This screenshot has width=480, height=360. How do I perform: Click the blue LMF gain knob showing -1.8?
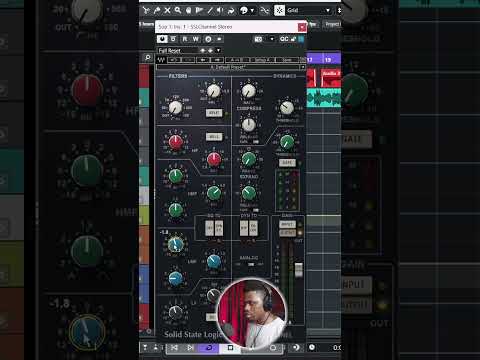pos(176,245)
